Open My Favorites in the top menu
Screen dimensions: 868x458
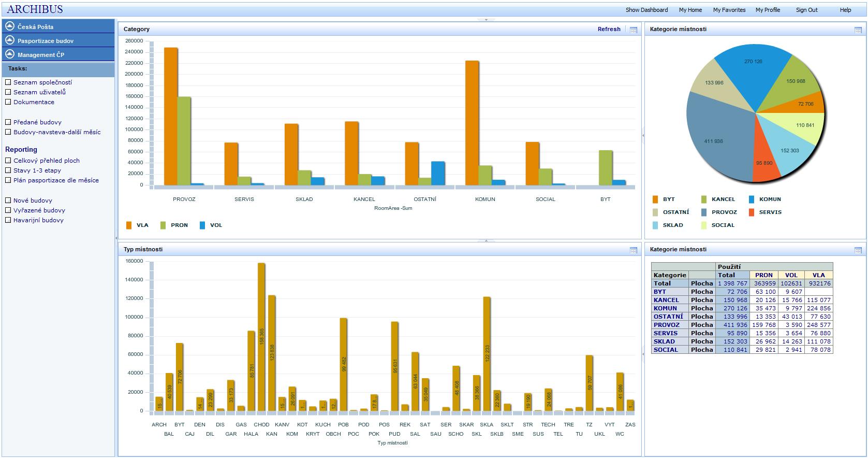point(729,10)
